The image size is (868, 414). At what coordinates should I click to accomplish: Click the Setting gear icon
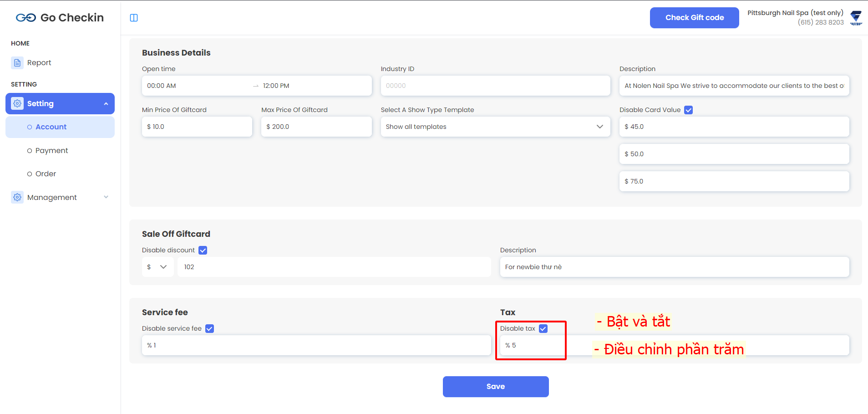pyautogui.click(x=17, y=104)
